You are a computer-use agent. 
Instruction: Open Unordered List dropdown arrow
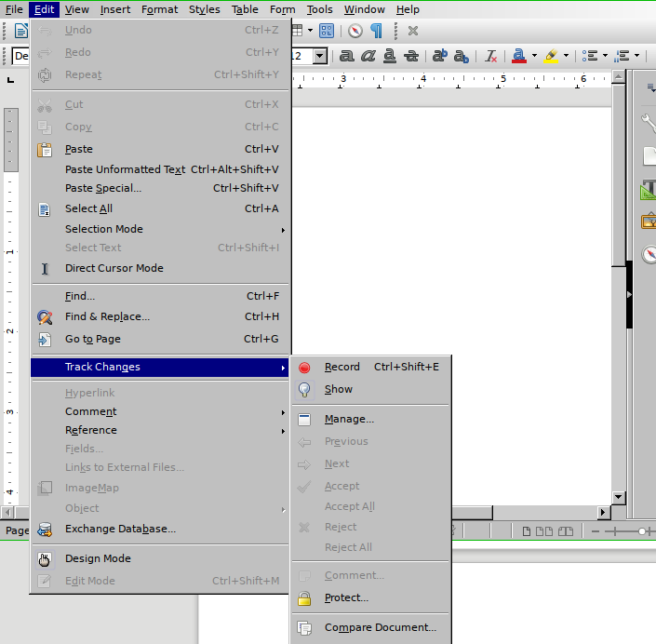605,56
